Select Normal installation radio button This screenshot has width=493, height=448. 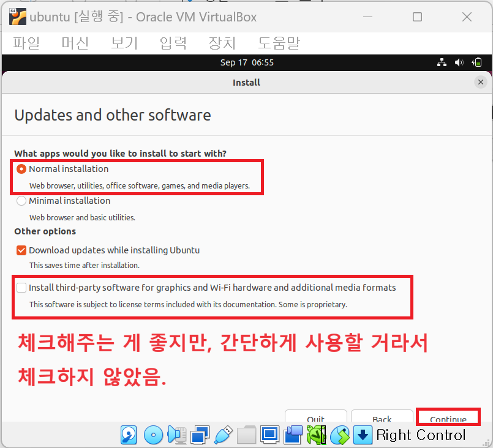(x=21, y=169)
